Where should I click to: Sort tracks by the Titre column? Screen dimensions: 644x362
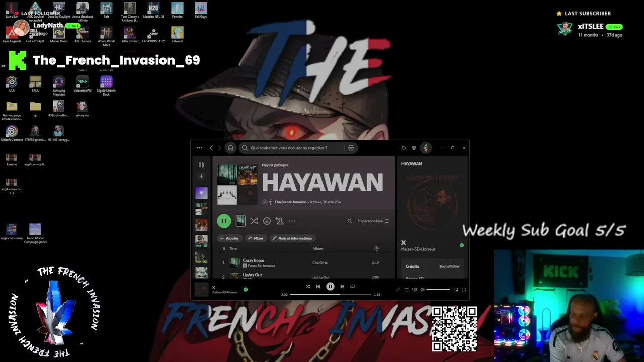pyautogui.click(x=233, y=248)
